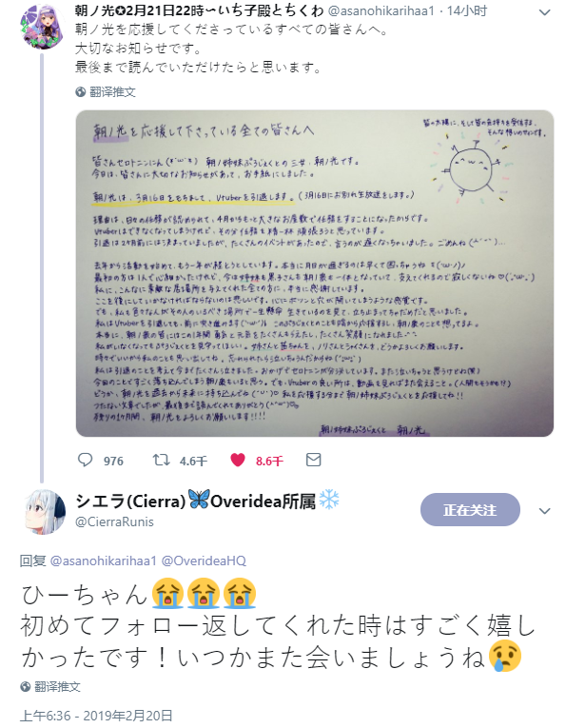
Task: Open the @CierraRunis handle
Action: [x=114, y=521]
